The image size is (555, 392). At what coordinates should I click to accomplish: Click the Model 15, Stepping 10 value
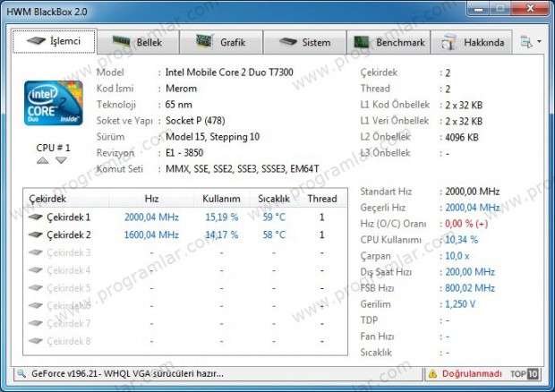pyautogui.click(x=212, y=137)
